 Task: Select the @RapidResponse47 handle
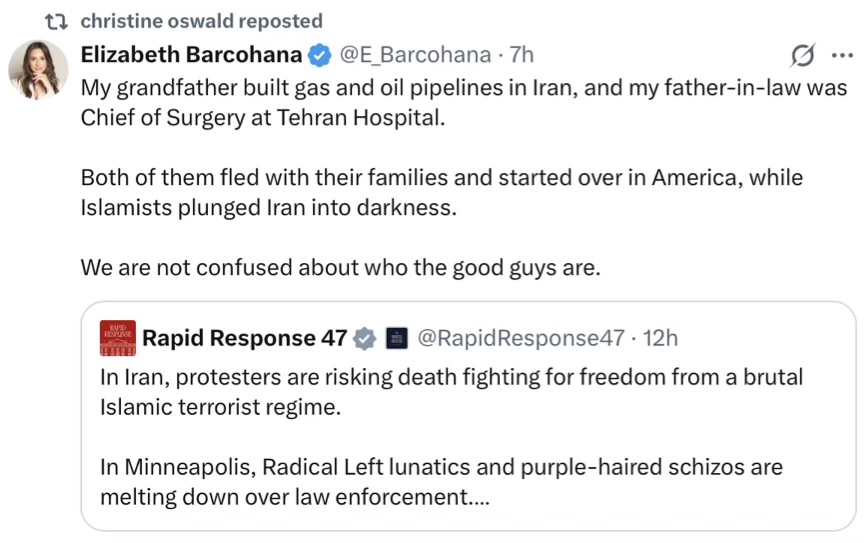tap(521, 338)
